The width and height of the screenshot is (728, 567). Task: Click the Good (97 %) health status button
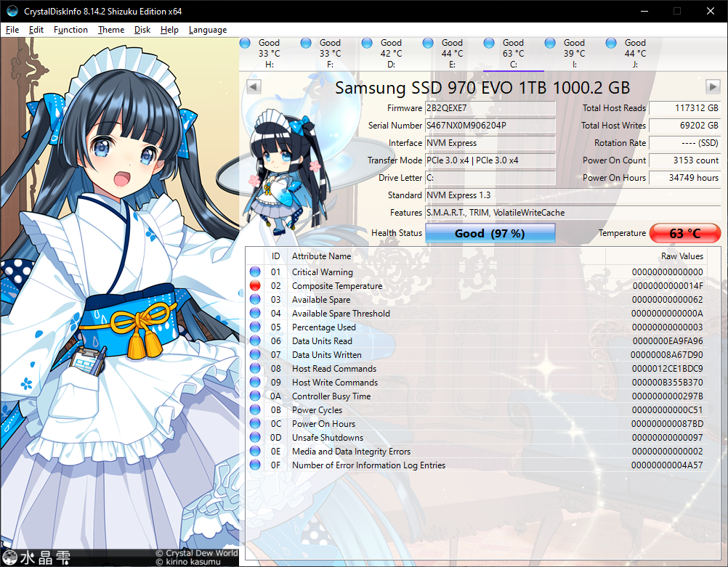[490, 233]
